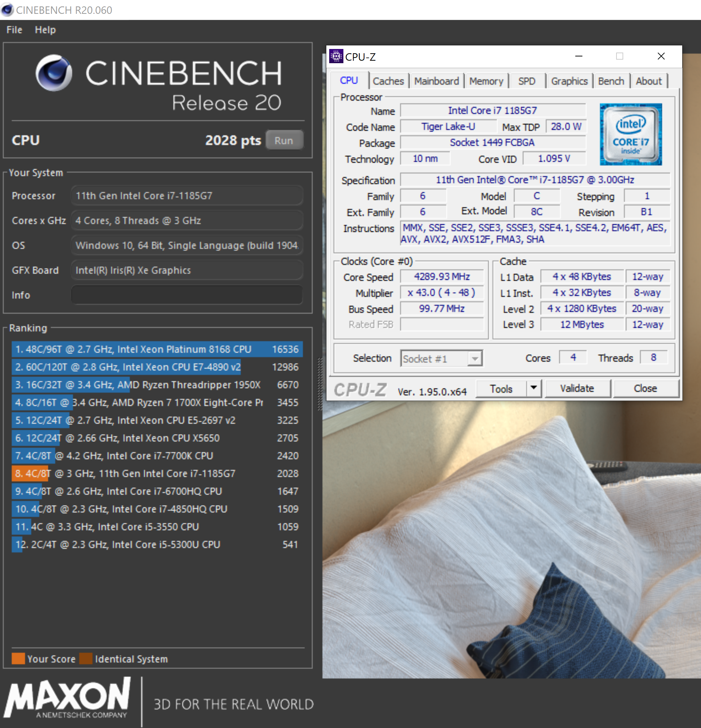Screen dimensions: 701x728
Task: Click the Cinebench logo icon in title bar
Action: [7, 10]
